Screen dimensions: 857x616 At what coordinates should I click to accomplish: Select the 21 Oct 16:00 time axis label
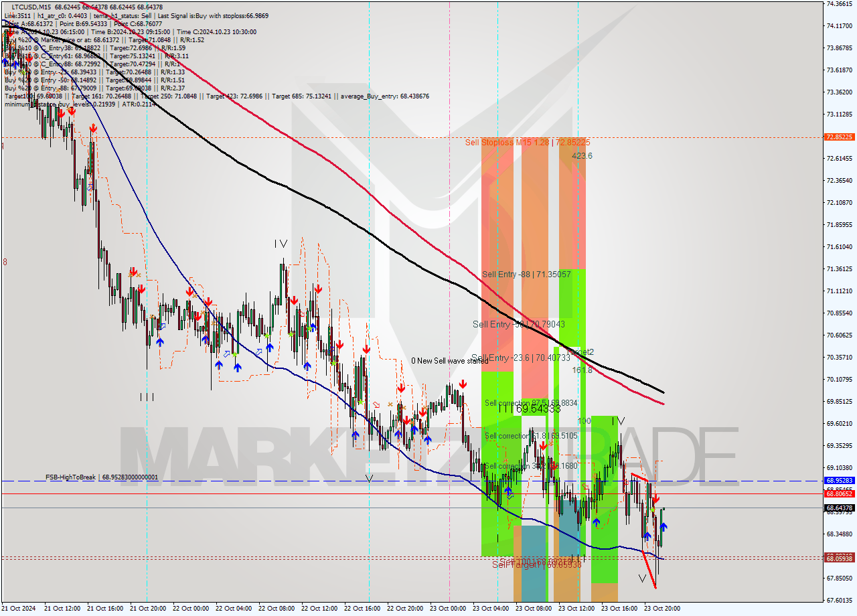point(104,609)
